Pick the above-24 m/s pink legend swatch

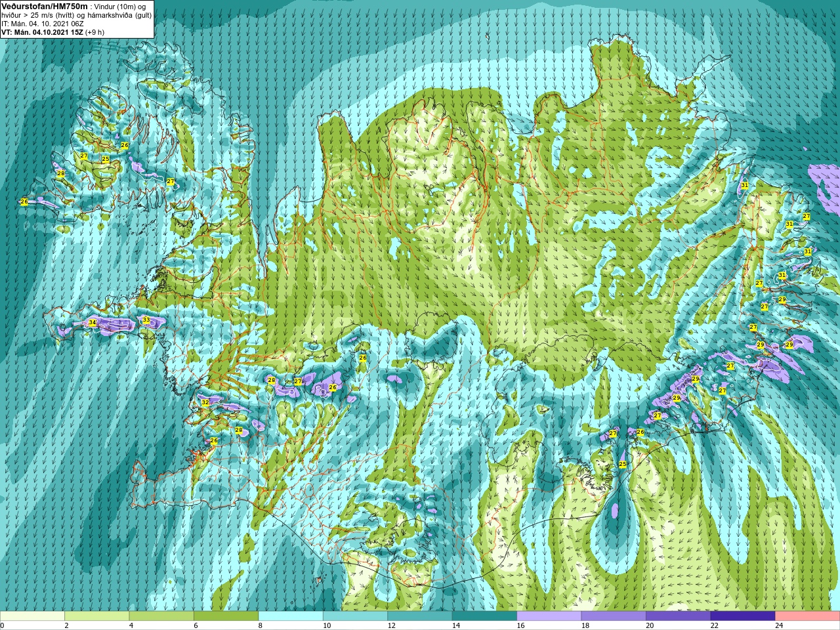(x=808, y=616)
